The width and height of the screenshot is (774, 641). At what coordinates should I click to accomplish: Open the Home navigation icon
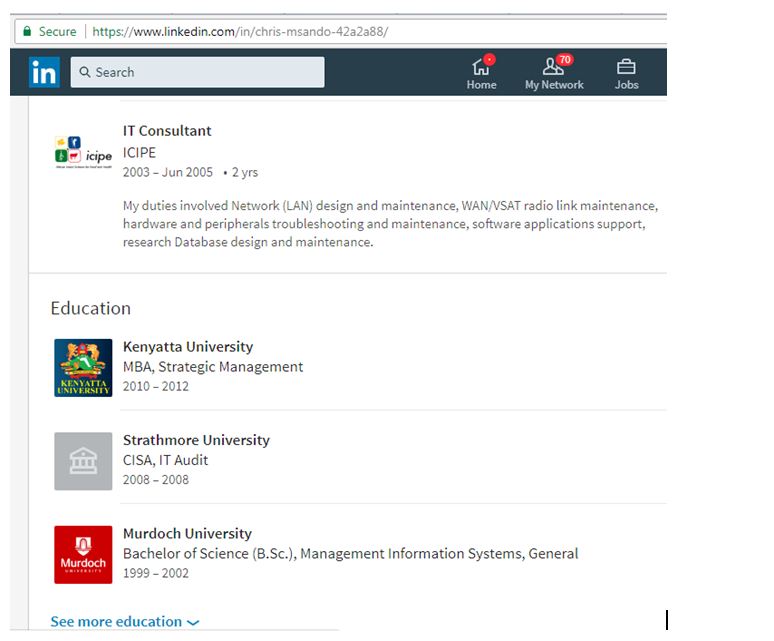click(x=482, y=73)
